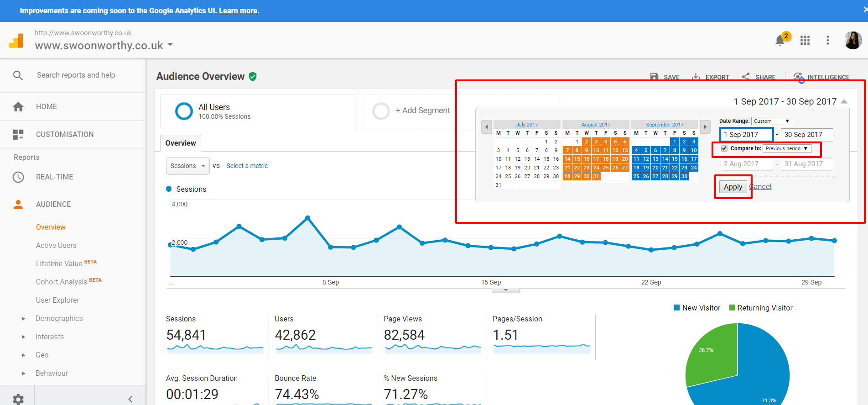The height and width of the screenshot is (405, 868).
Task: Click the Cancel link
Action: pos(760,186)
